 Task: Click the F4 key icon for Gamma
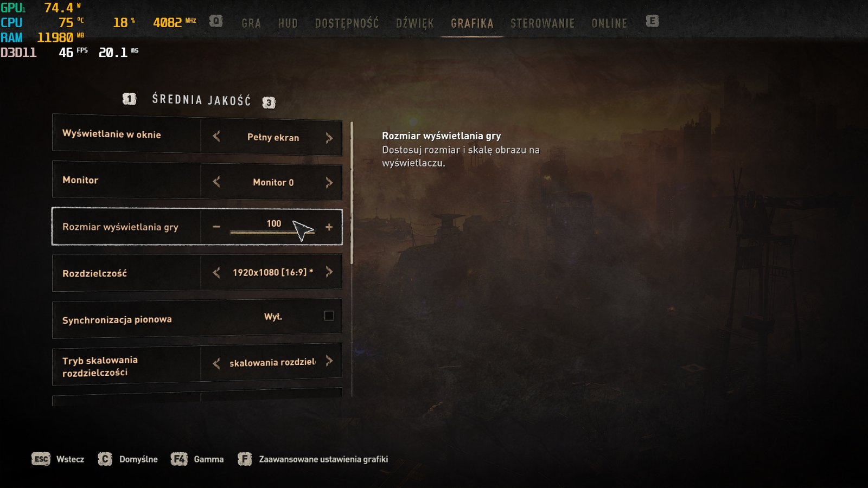click(178, 459)
